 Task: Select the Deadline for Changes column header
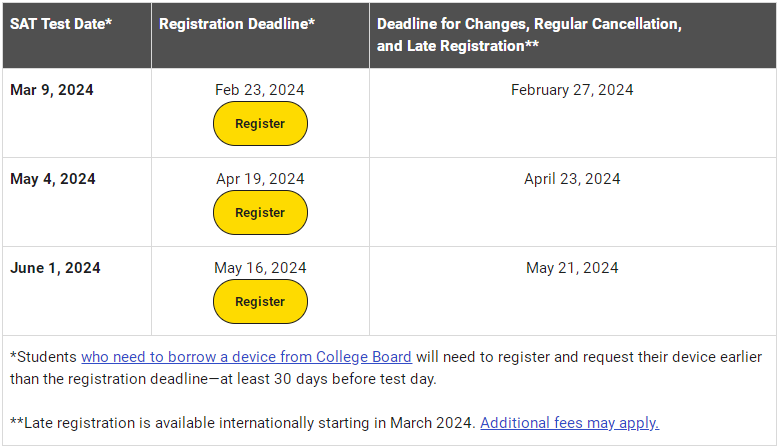pyautogui.click(x=573, y=35)
